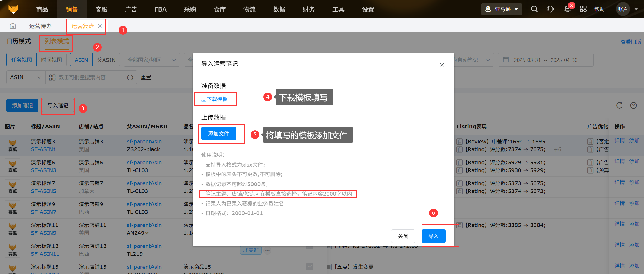The image size is (644, 274).
Task: Click the calendar icon in the date range
Action: pyautogui.click(x=506, y=60)
